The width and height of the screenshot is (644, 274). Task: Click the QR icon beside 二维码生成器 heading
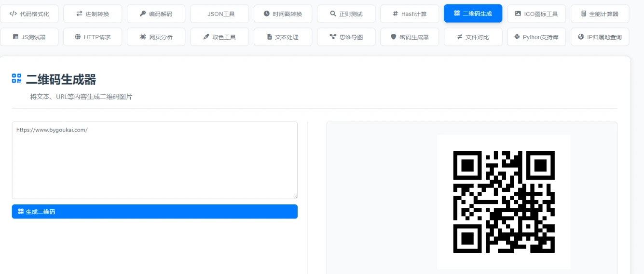[17, 79]
